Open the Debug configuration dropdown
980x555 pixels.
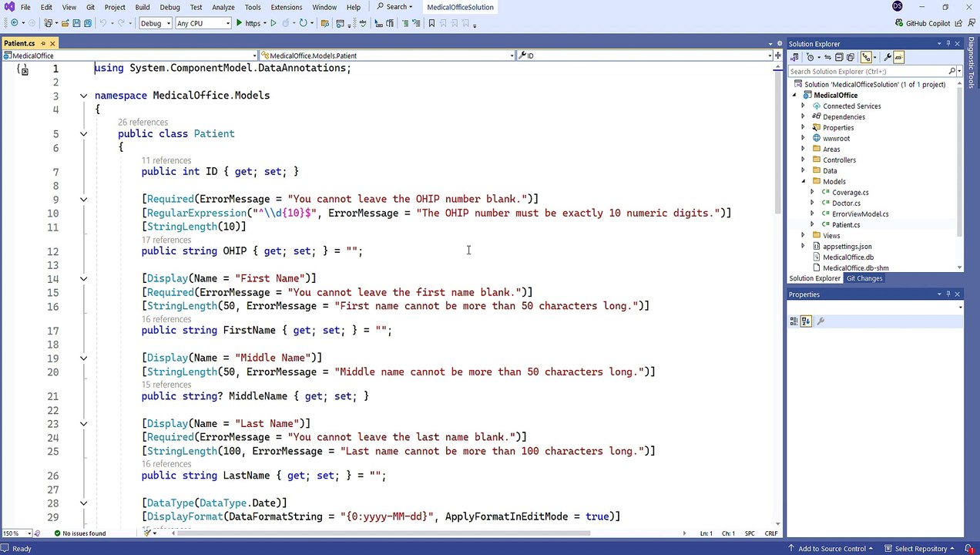click(156, 23)
